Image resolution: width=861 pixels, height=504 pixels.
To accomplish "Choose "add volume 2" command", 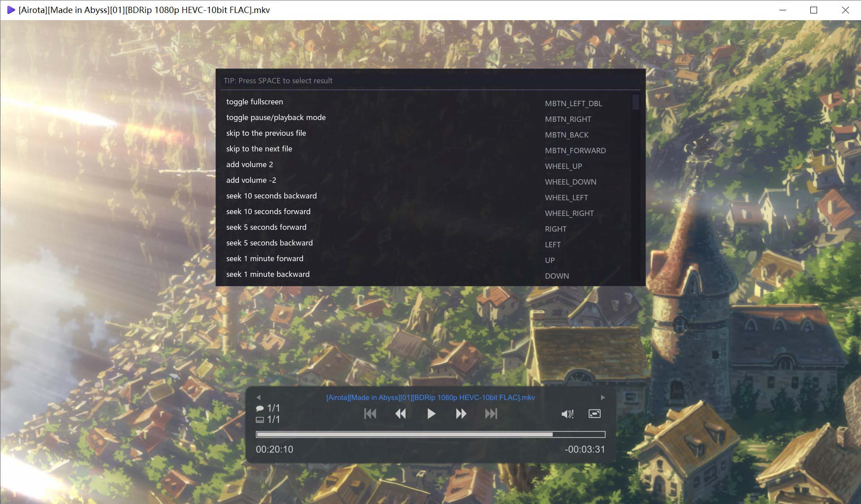I will pos(250,164).
